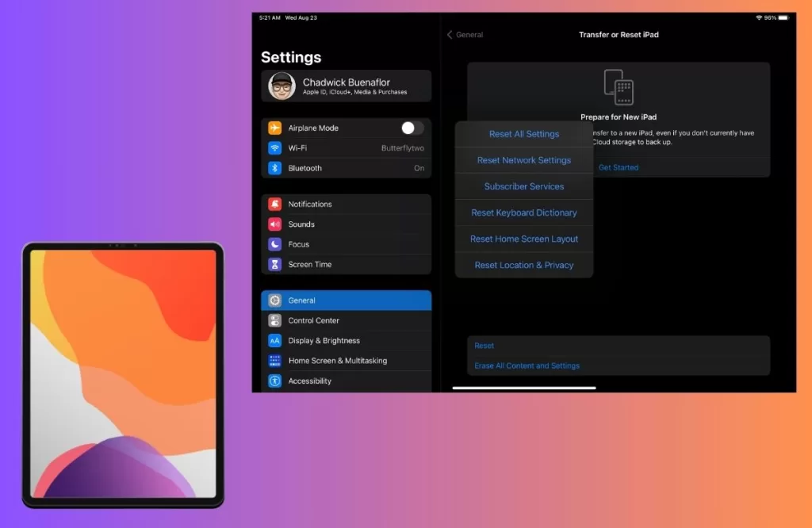Click the Home Screen & Multitasking icon
The height and width of the screenshot is (528, 812).
(275, 361)
